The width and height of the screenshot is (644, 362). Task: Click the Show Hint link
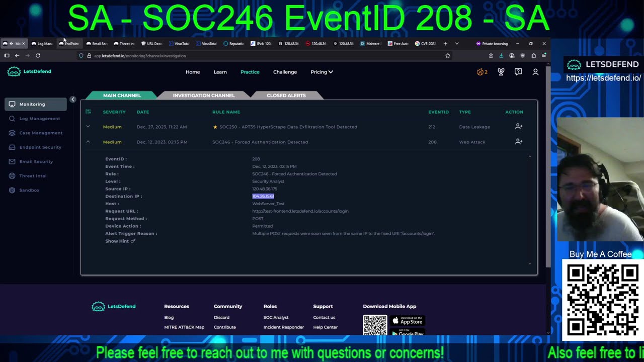[117, 241]
